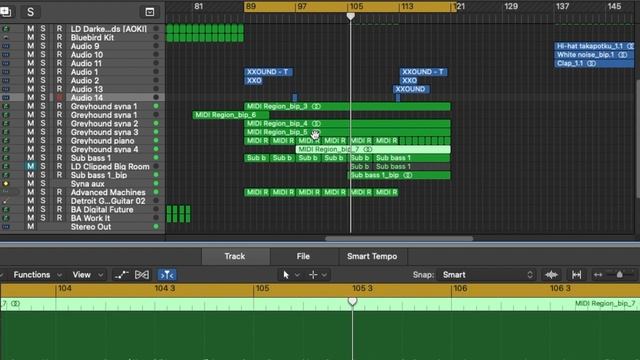Click the vertical auto zoom icon

pyautogui.click(x=576, y=275)
